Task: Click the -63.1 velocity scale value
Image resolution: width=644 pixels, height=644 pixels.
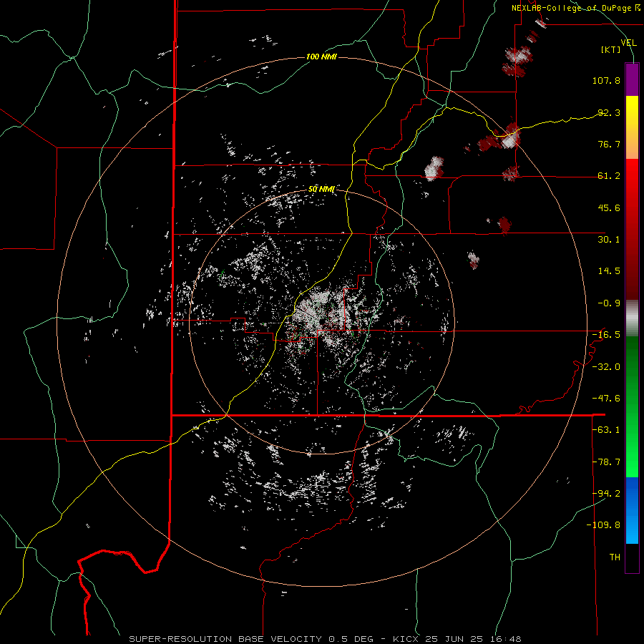Action: click(606, 430)
